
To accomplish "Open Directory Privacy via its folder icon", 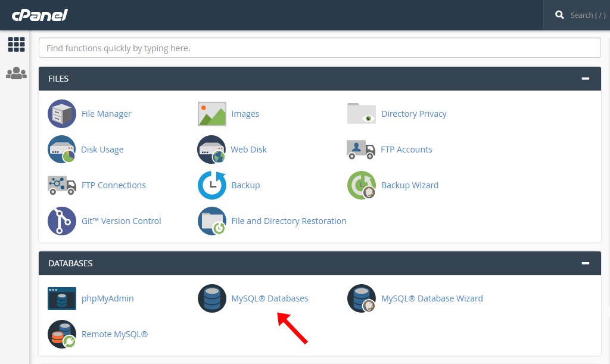I will tap(361, 113).
